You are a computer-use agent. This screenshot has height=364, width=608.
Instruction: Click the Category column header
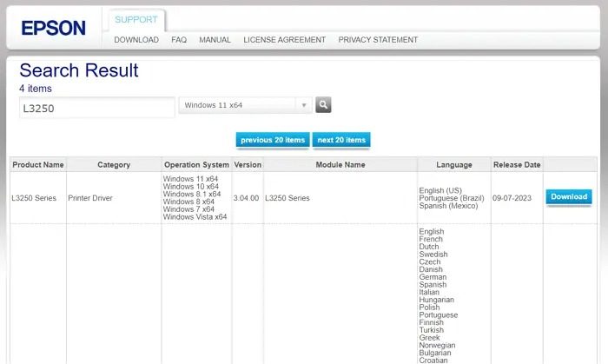coord(114,164)
